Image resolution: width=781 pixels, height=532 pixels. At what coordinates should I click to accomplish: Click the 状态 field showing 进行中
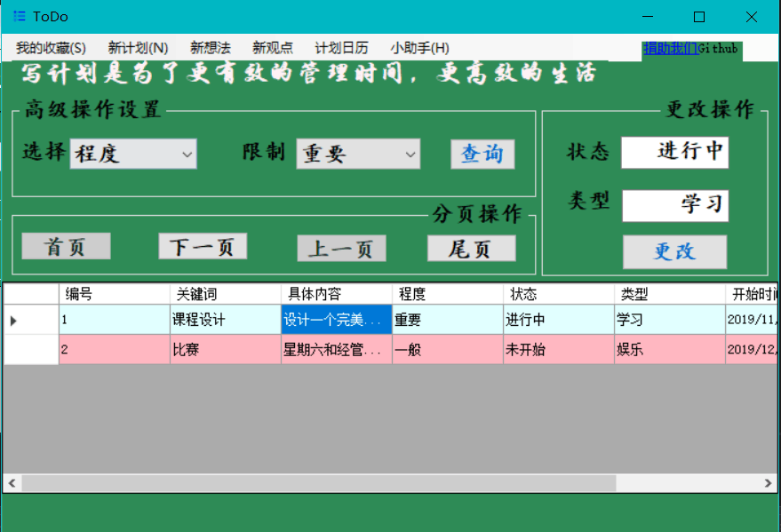point(674,152)
